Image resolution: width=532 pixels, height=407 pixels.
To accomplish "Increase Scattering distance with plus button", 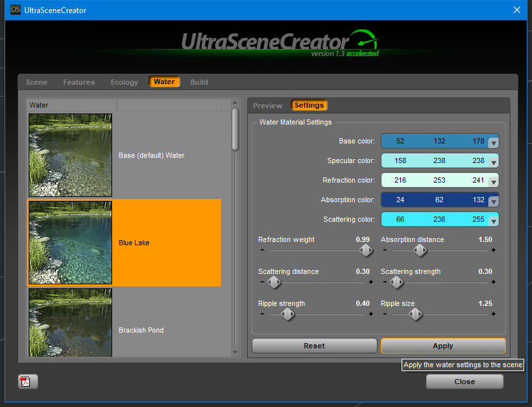I will 371,282.
